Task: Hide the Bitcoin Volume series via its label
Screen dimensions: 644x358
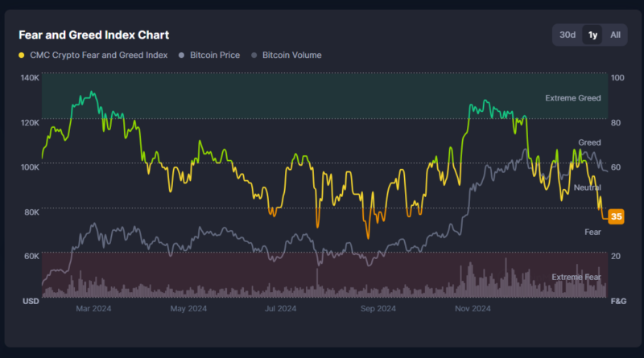Action: [291, 56]
